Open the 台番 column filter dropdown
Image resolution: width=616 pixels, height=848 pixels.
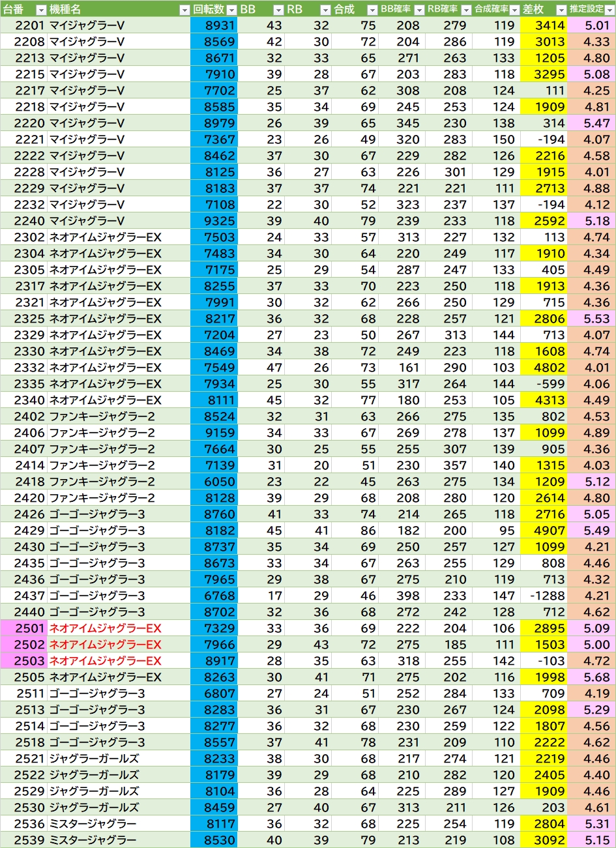point(40,10)
